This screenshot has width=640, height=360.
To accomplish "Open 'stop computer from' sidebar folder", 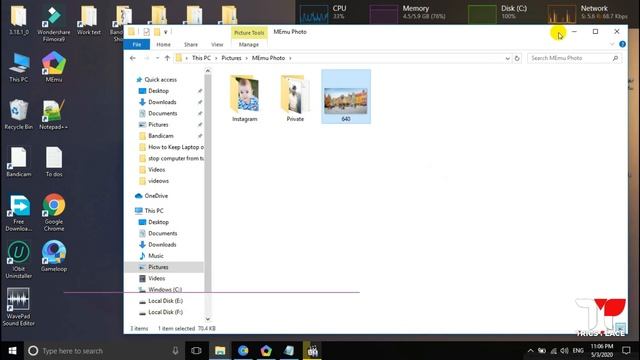I will (x=176, y=158).
